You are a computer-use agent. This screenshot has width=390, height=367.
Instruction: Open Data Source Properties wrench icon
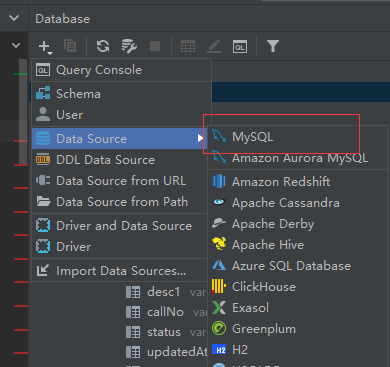tap(129, 46)
